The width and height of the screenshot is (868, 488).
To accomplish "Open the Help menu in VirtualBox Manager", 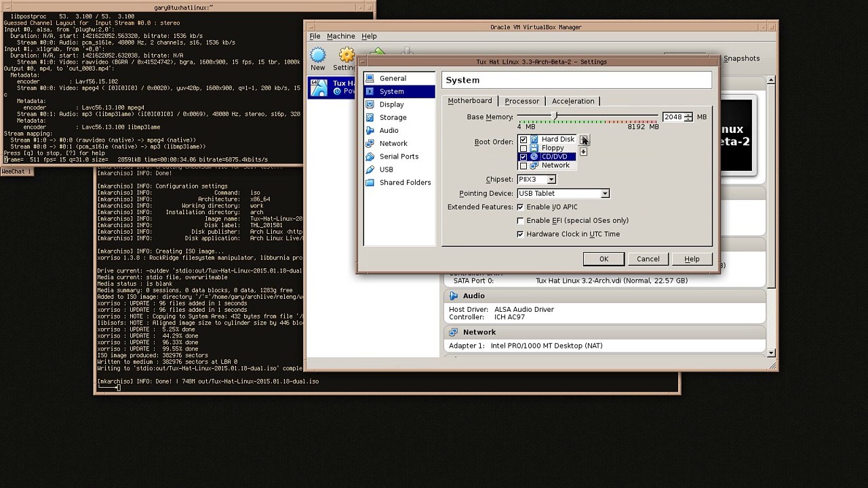I will tap(369, 37).
